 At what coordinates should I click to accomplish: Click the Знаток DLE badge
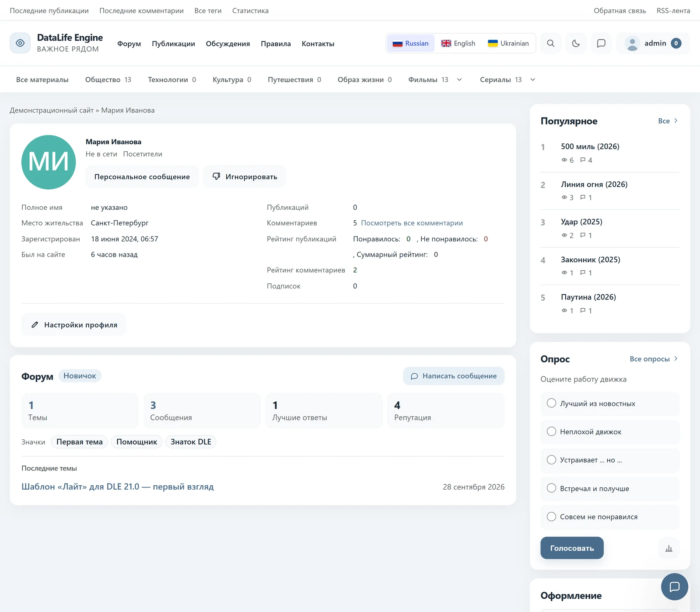(x=191, y=442)
